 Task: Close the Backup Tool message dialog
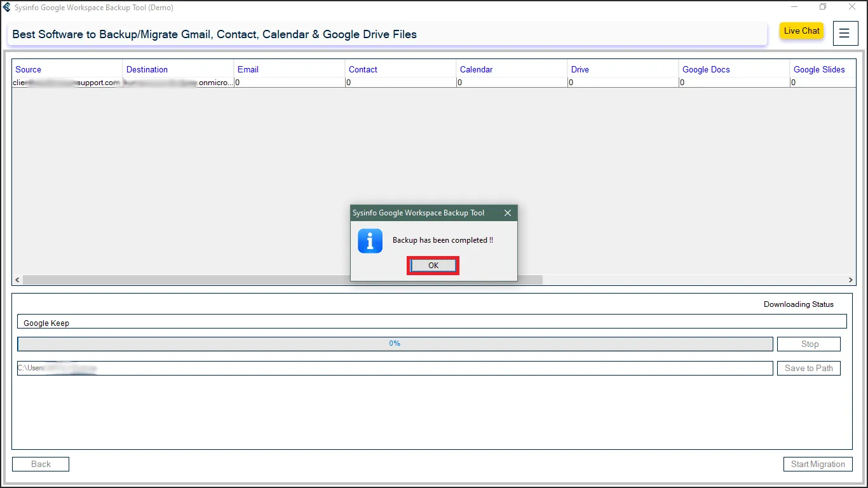click(x=507, y=213)
